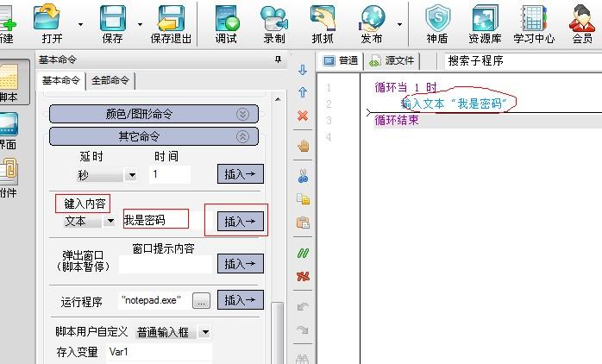
Task: Open the 界面 sidebar section
Action: pyautogui.click(x=9, y=131)
